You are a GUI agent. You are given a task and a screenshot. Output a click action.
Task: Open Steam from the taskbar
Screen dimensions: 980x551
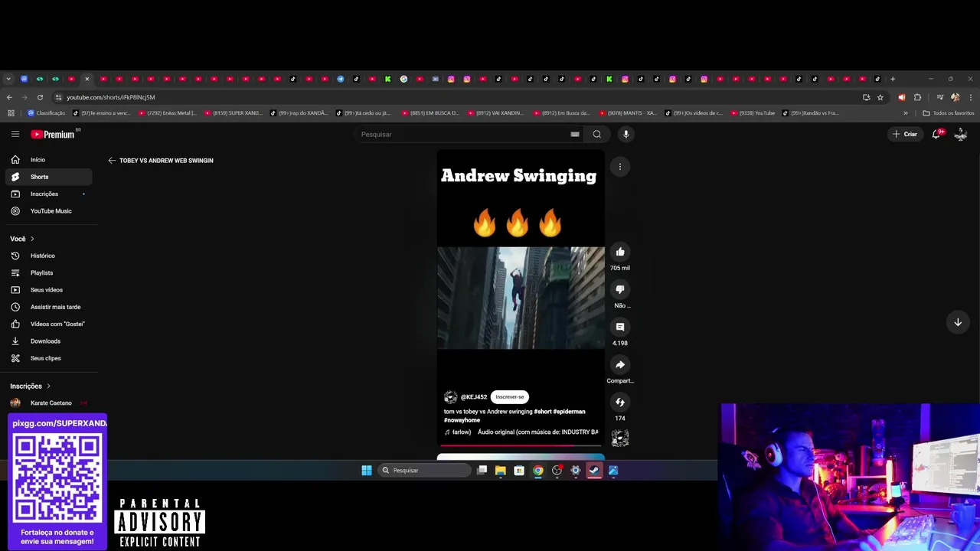594,471
